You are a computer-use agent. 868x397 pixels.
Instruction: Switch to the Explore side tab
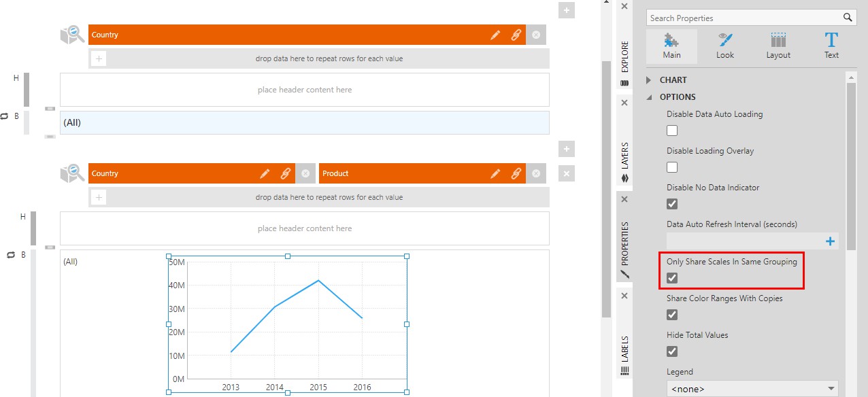tap(624, 58)
